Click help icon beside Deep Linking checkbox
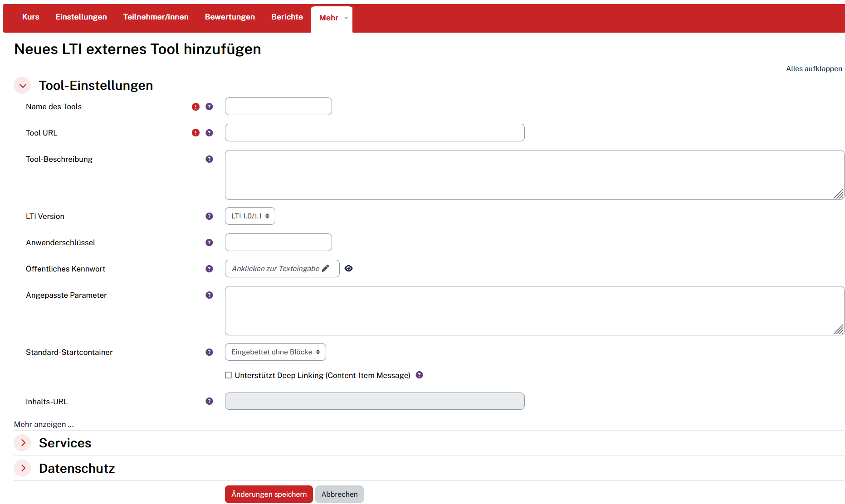Viewport: 845px width, 504px height. point(420,375)
